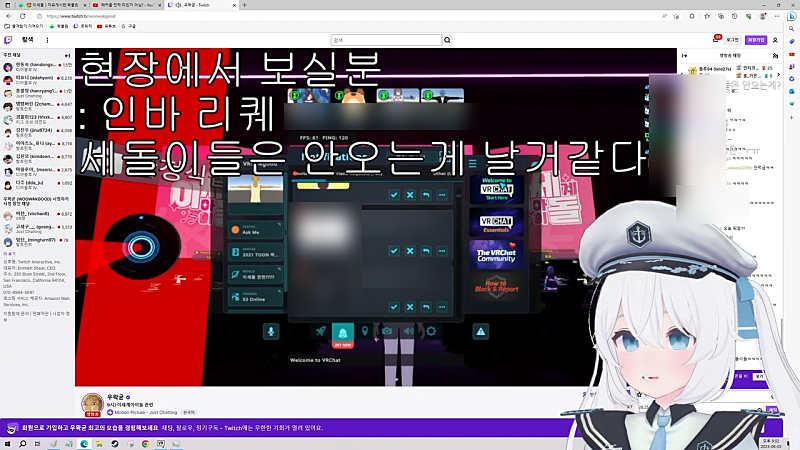Open a new browser tab
This screenshot has width=800, height=450.
[x=245, y=5]
